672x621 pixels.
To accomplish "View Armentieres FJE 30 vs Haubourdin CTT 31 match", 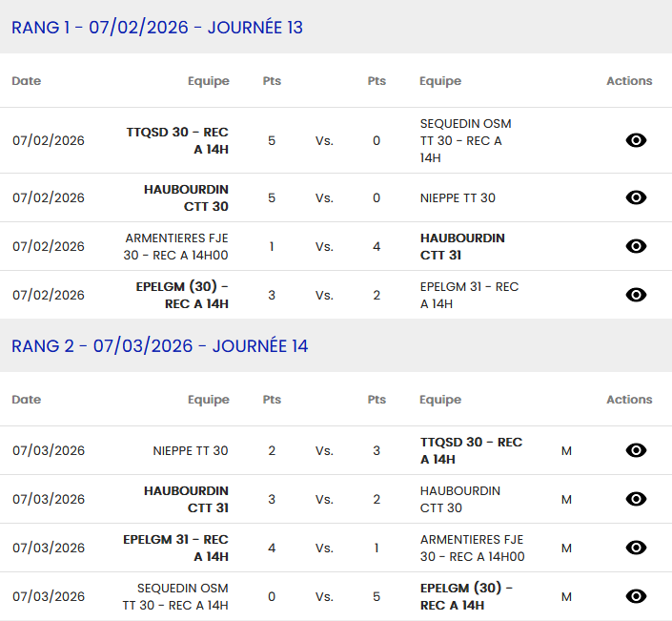I will 636,246.
